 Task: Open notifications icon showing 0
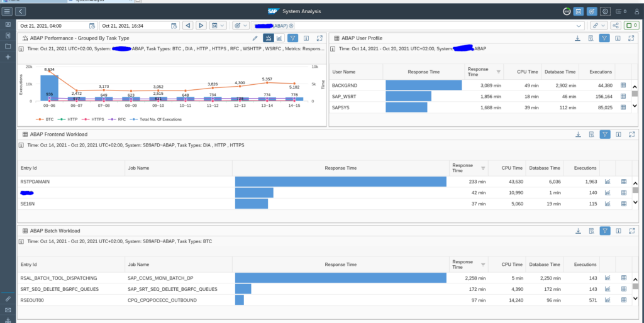621,11
